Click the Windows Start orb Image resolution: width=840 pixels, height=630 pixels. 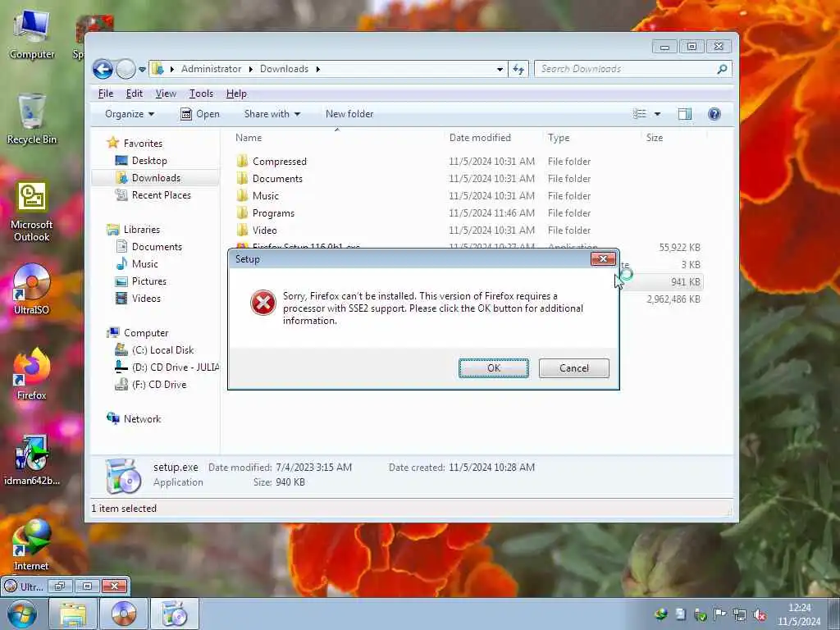click(21, 614)
